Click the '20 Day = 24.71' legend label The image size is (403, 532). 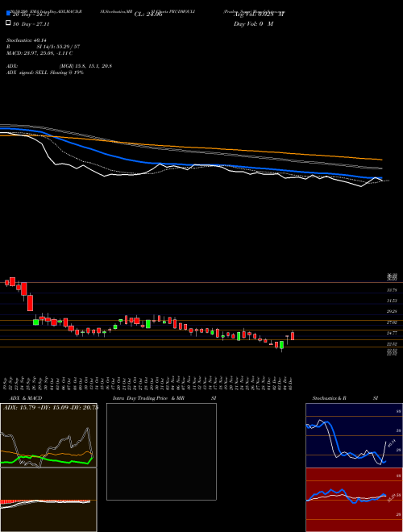point(31,15)
